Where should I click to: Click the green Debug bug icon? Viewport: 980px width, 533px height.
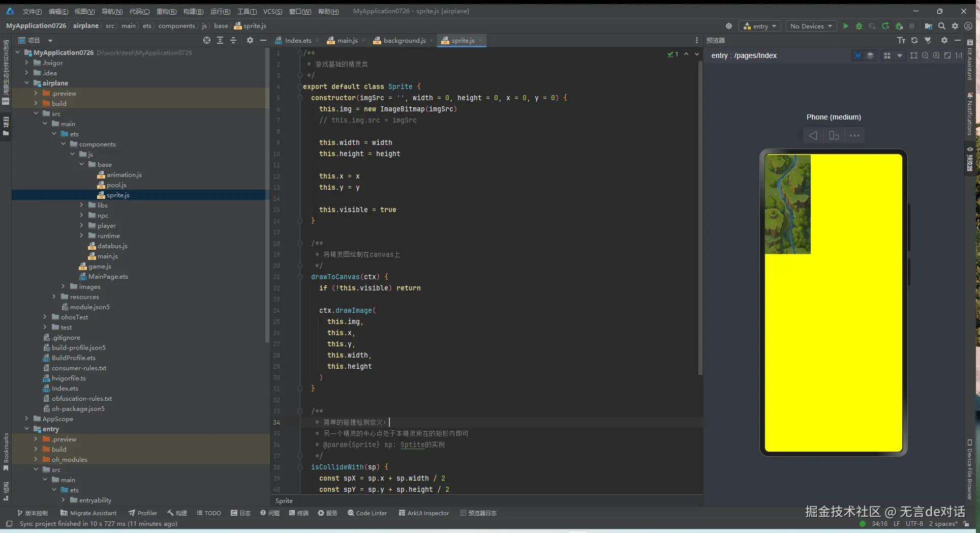(859, 26)
